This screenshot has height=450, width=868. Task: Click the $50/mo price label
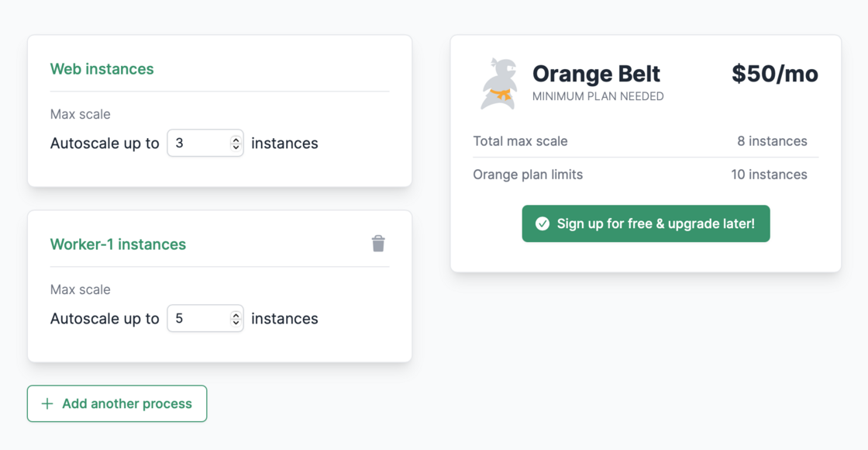(774, 74)
